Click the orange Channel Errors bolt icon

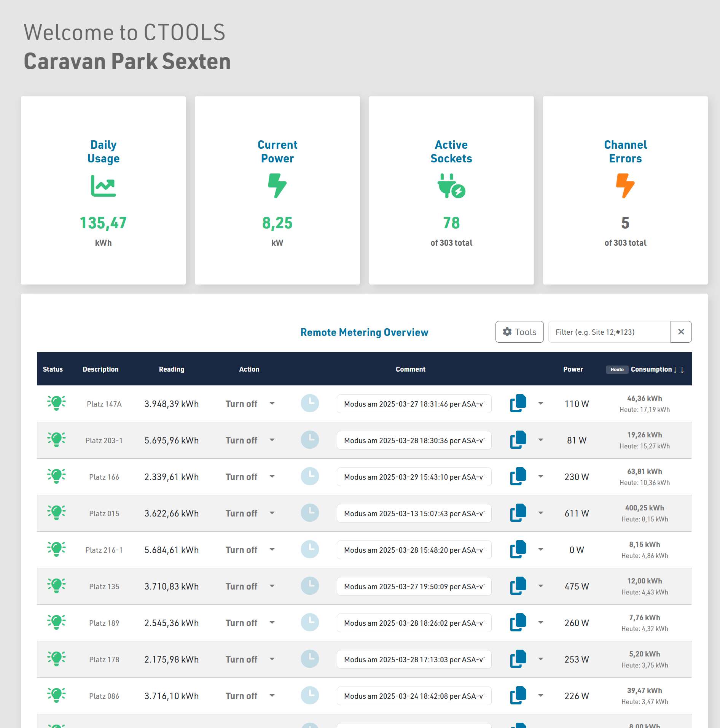[625, 186]
